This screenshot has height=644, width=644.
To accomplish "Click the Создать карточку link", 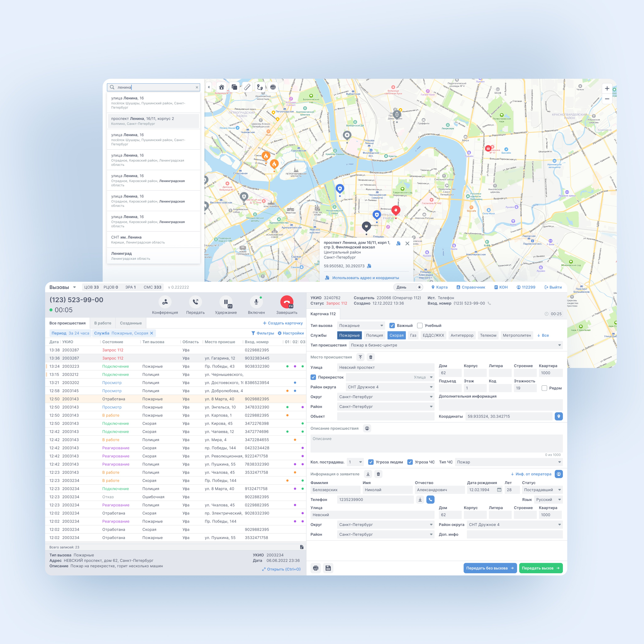I will (x=283, y=323).
